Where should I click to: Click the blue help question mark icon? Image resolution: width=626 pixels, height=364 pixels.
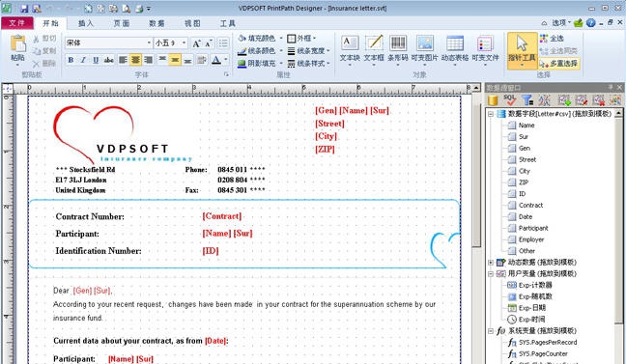pyautogui.click(x=591, y=23)
